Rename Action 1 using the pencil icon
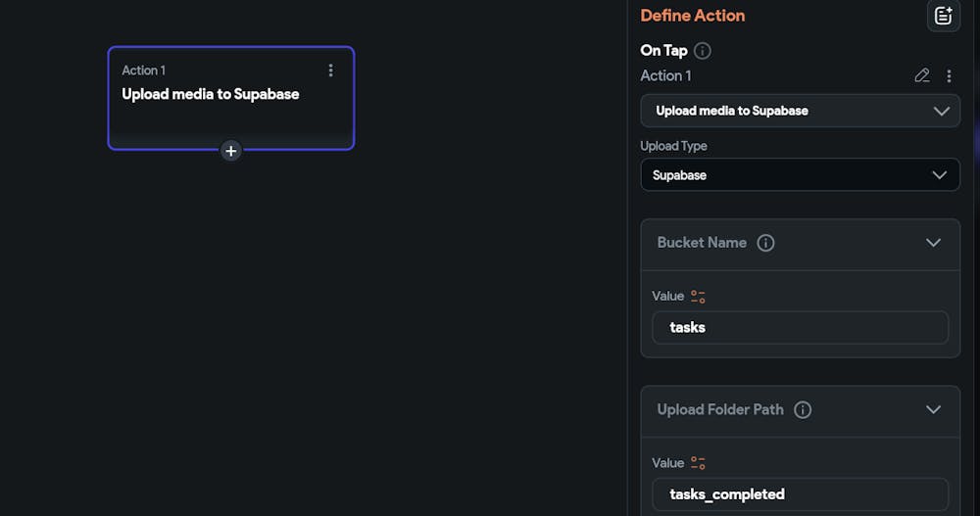 (x=921, y=75)
